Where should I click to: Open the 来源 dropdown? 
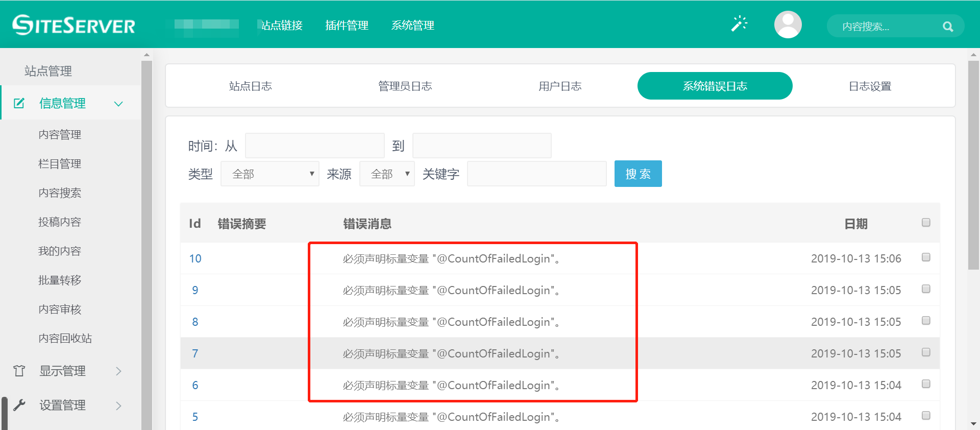click(x=387, y=174)
